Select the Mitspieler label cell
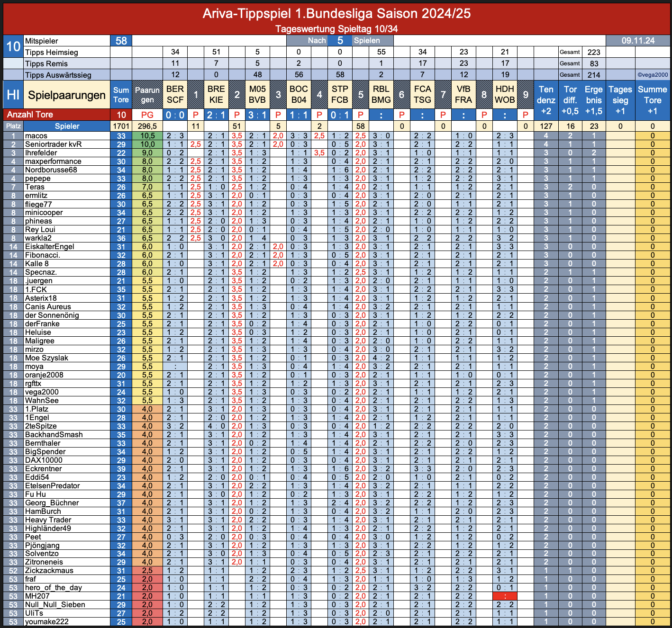The image size is (672, 628). tap(66, 41)
